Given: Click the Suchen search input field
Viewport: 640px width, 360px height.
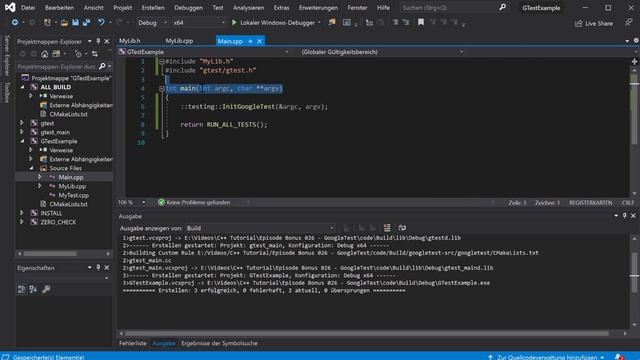Looking at the screenshot, I should (448, 7).
